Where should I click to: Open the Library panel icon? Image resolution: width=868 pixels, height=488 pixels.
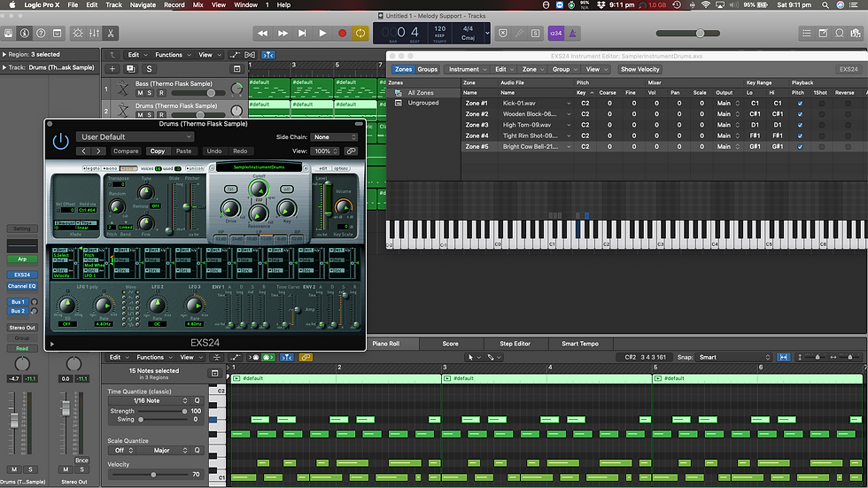8,33
